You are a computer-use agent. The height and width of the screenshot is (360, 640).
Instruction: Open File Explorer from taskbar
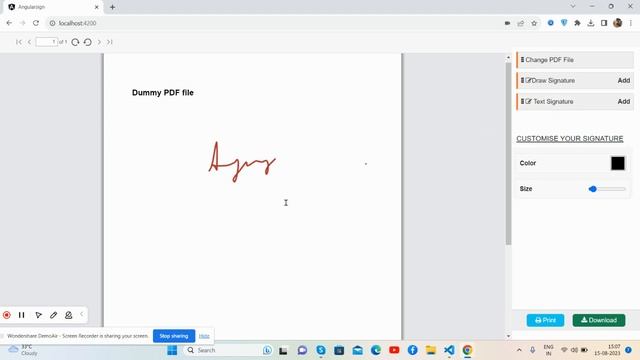[431, 350]
